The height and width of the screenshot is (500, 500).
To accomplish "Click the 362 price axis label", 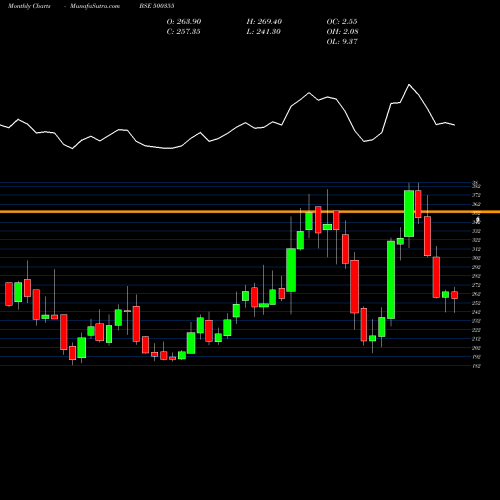I will pyautogui.click(x=476, y=204).
